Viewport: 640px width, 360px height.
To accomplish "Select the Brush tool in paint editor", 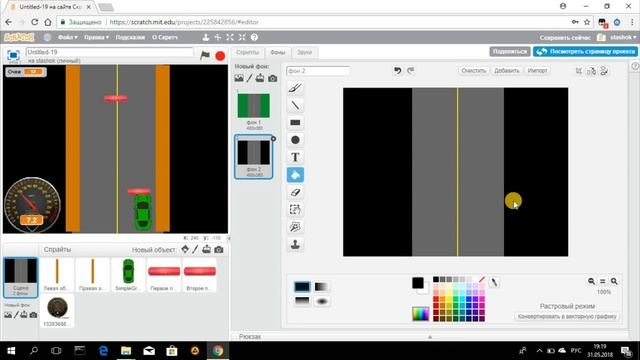I will [x=295, y=88].
